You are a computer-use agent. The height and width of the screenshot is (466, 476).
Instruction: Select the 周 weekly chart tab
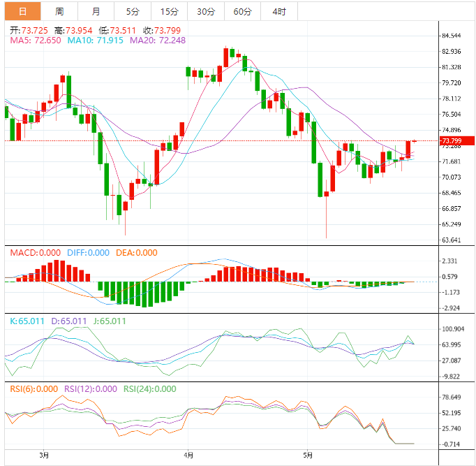(59, 11)
